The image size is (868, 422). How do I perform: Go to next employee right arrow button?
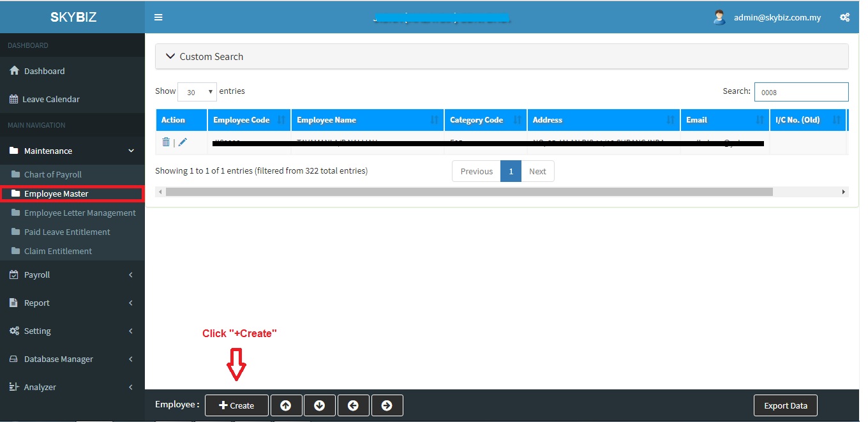click(x=387, y=405)
